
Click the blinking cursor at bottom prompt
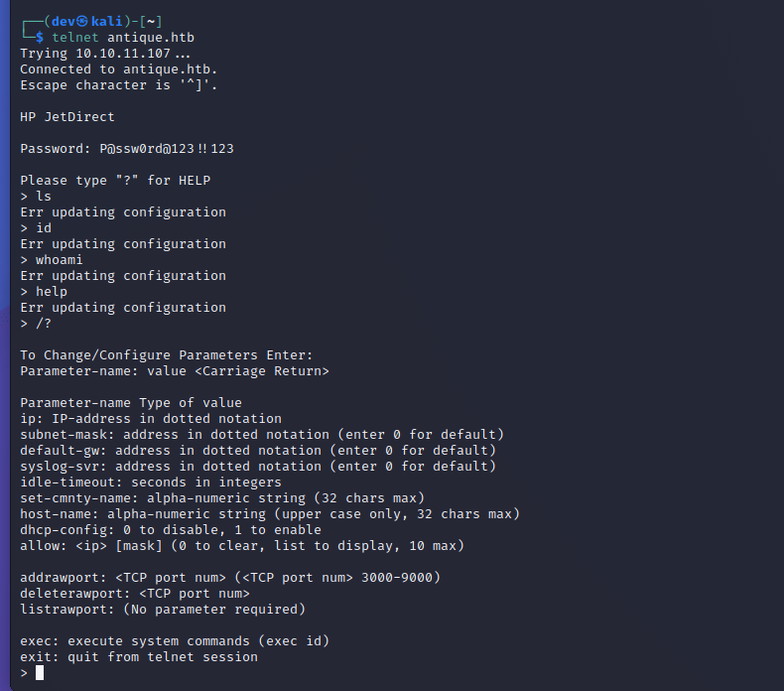[x=40, y=673]
